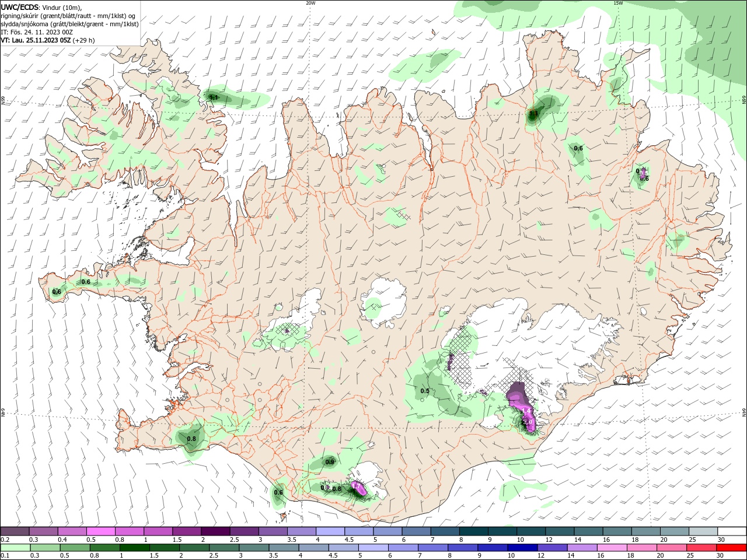Select the 0.2 swatch in upper snow legend

tap(15, 531)
